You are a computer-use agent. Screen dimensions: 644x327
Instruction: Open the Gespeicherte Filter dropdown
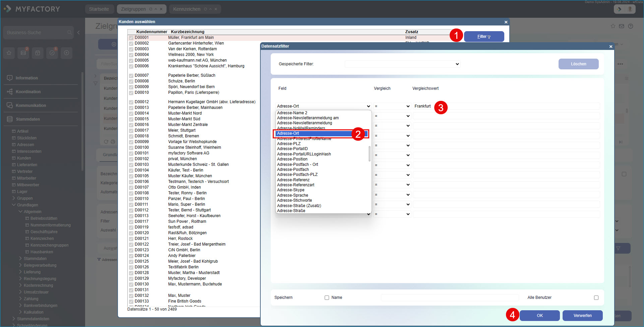click(402, 64)
